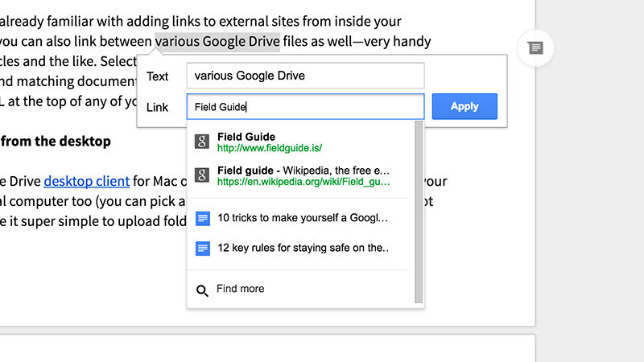Viewport: 644px width, 362px height.
Task: Click the Docs icon beside "10 tricks"
Action: click(x=203, y=218)
